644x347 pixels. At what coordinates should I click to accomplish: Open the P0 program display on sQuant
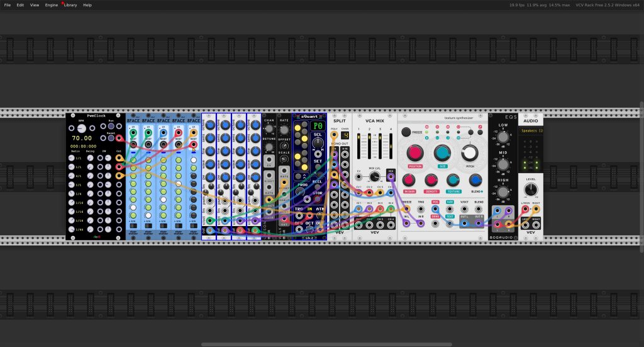coord(318,126)
